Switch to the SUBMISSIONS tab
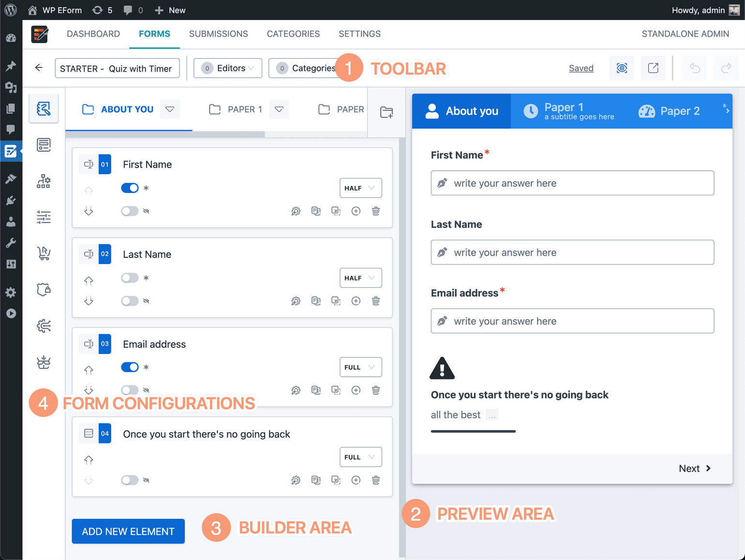This screenshot has width=745, height=560. [218, 34]
